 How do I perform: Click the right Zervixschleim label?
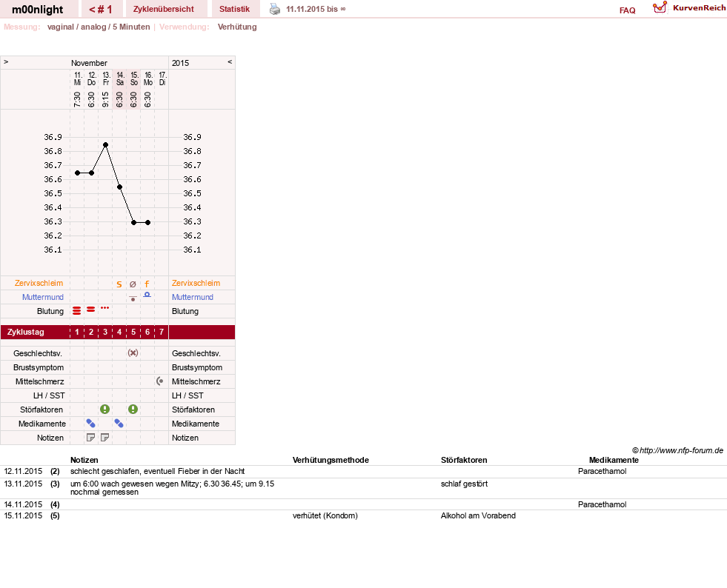tap(196, 283)
